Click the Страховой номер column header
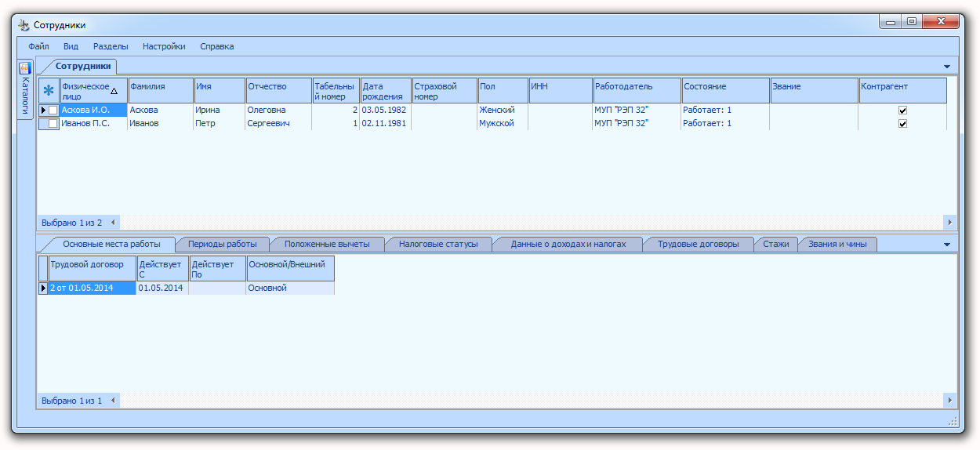 point(445,90)
